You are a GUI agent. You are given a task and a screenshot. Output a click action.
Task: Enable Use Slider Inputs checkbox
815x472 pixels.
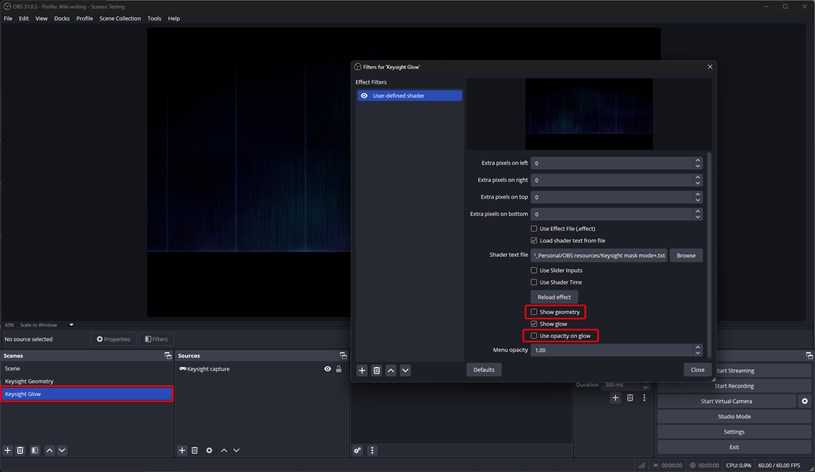point(534,270)
